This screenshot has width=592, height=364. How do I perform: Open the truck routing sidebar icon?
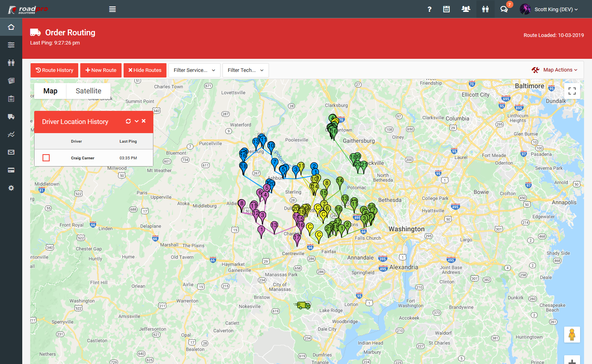pyautogui.click(x=11, y=116)
